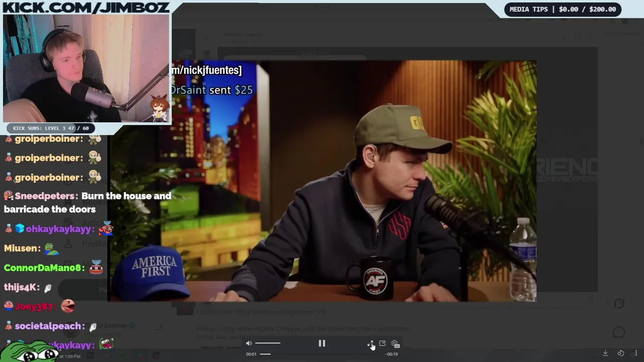Click the KICK SUBS level bar
Viewport: 644px width, 362px height.
50,128
